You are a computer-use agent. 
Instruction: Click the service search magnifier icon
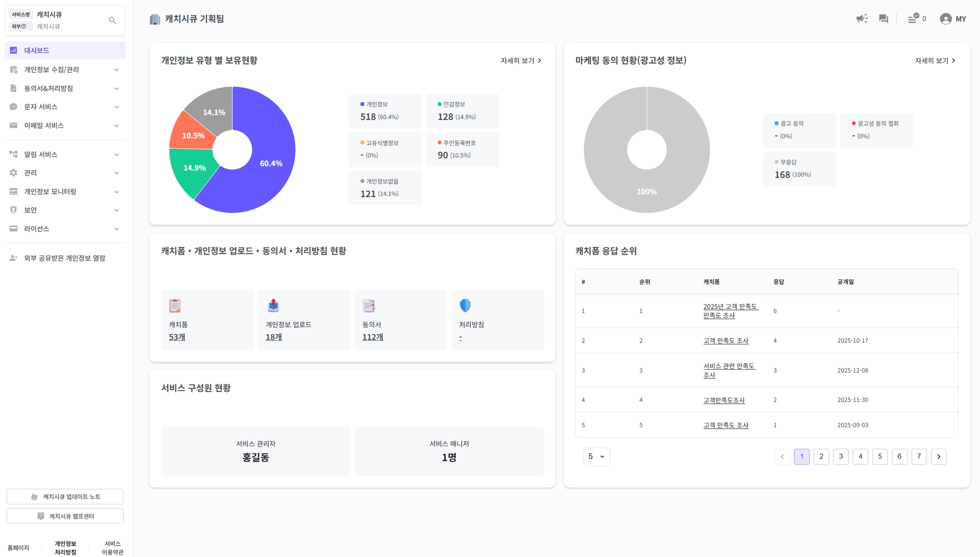point(112,20)
